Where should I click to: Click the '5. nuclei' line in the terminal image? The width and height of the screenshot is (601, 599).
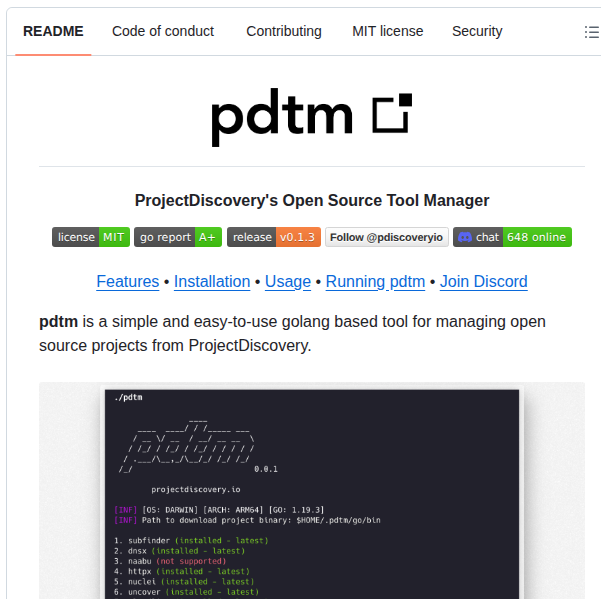[184, 581]
